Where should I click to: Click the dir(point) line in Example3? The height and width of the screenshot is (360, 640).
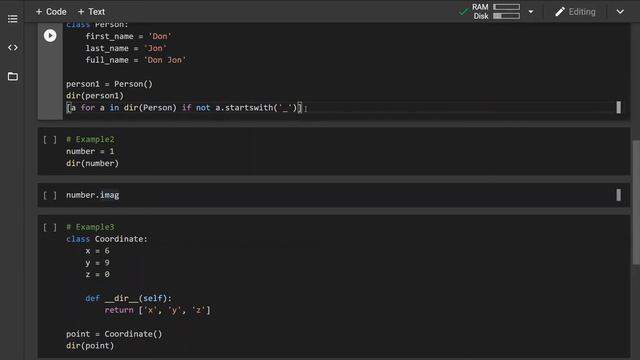click(90, 346)
